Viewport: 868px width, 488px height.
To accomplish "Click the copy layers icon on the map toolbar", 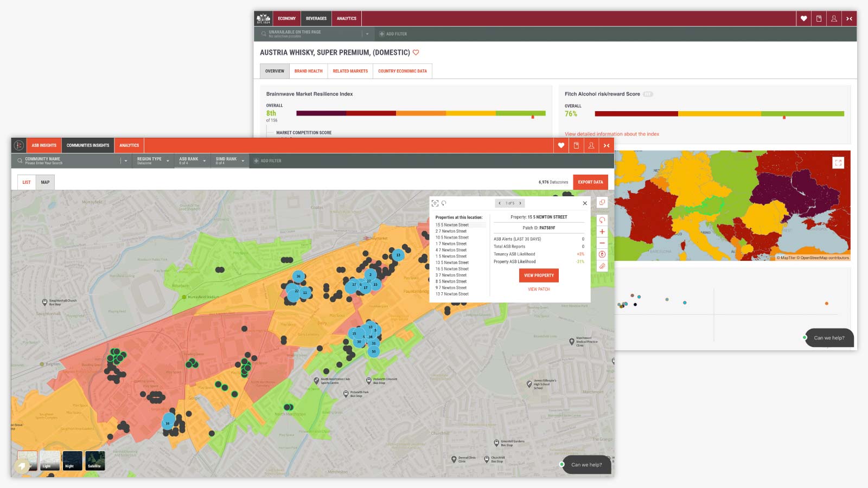I will coord(602,202).
